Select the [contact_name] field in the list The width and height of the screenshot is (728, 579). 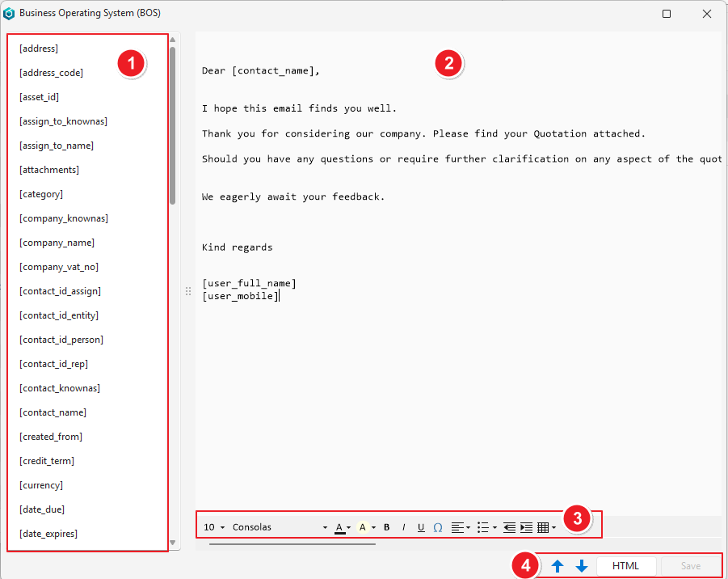[x=53, y=412]
